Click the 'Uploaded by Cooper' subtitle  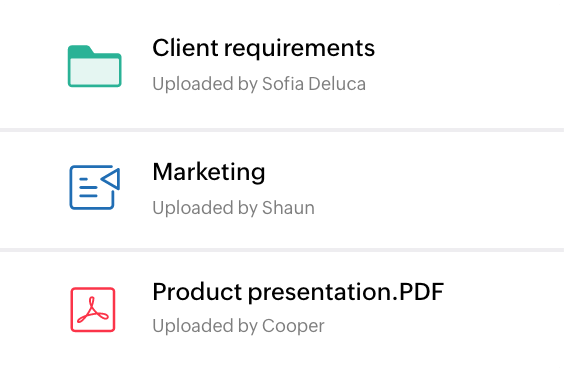pos(238,326)
